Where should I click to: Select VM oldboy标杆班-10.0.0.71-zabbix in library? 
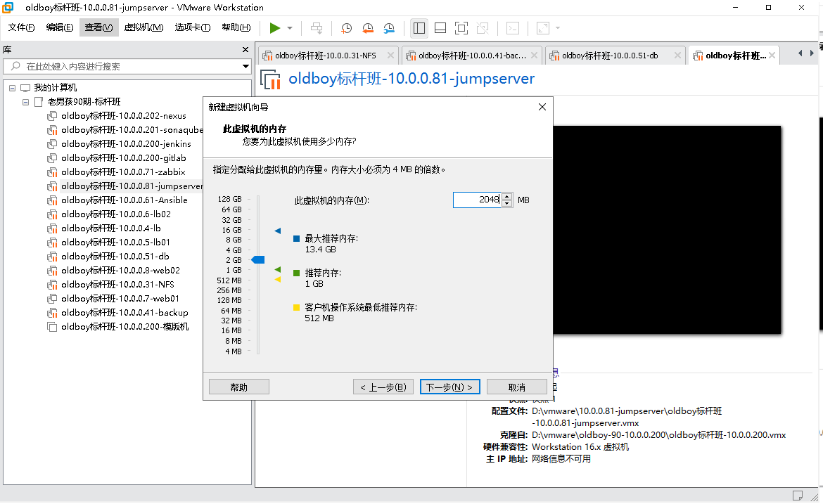click(x=123, y=172)
